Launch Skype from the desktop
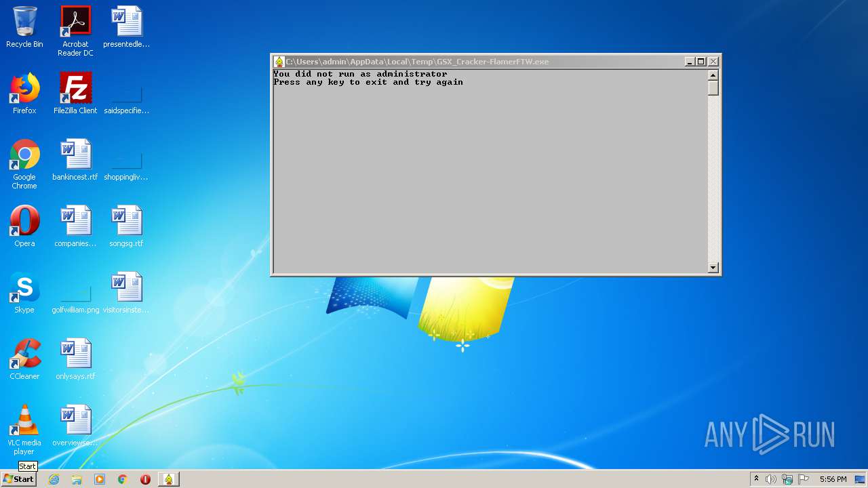 point(24,293)
